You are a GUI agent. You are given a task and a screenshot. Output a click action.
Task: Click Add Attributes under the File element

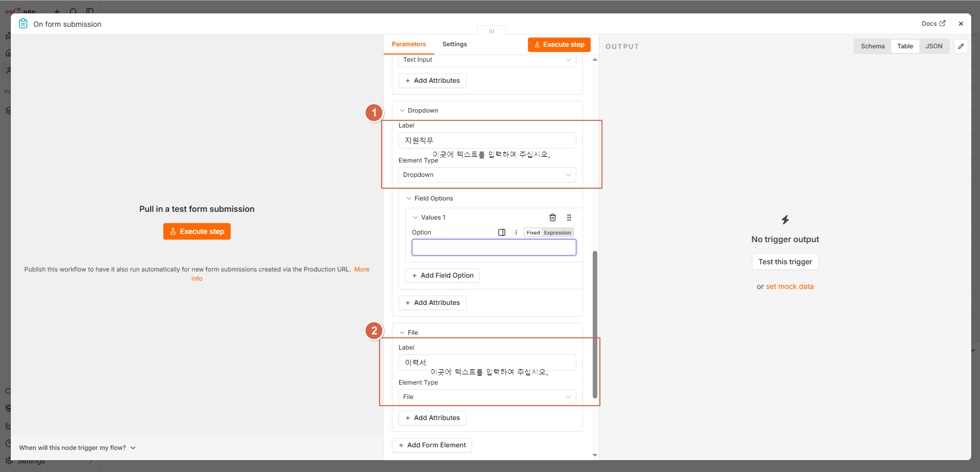pos(432,418)
